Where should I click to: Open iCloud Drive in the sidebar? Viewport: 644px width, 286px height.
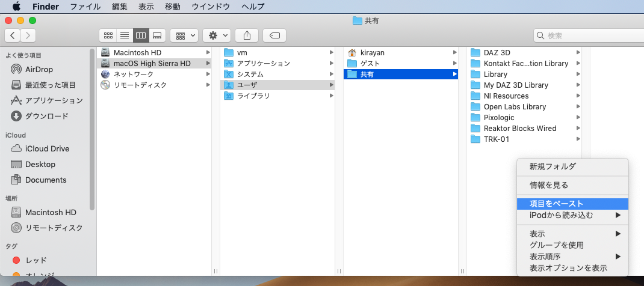click(x=48, y=149)
